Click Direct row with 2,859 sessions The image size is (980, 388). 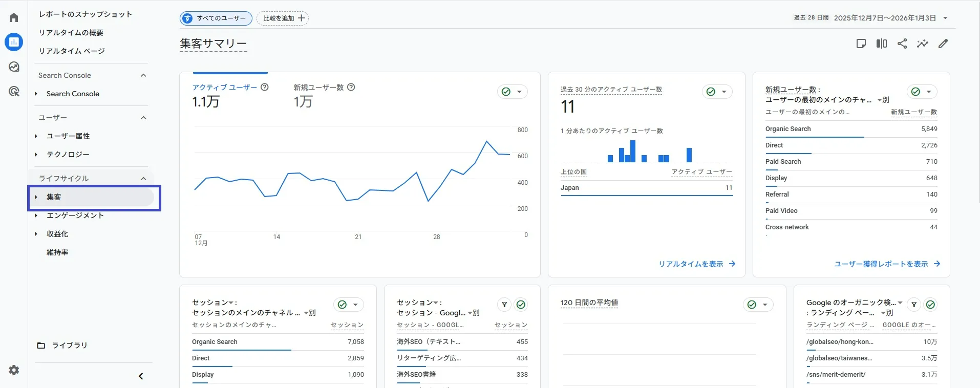[278, 358]
